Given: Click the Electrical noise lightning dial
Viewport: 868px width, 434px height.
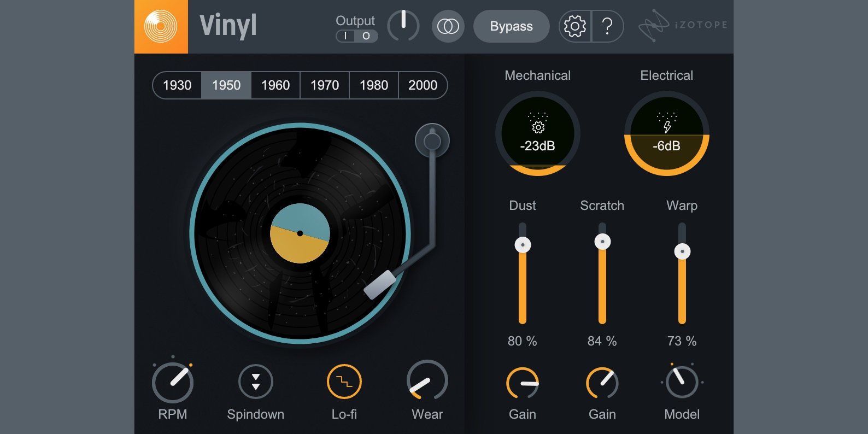Looking at the screenshot, I should point(666,133).
